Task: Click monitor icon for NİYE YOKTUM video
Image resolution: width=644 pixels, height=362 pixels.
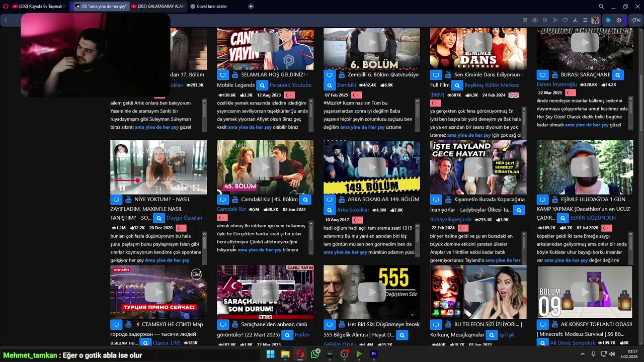Action: point(116,200)
